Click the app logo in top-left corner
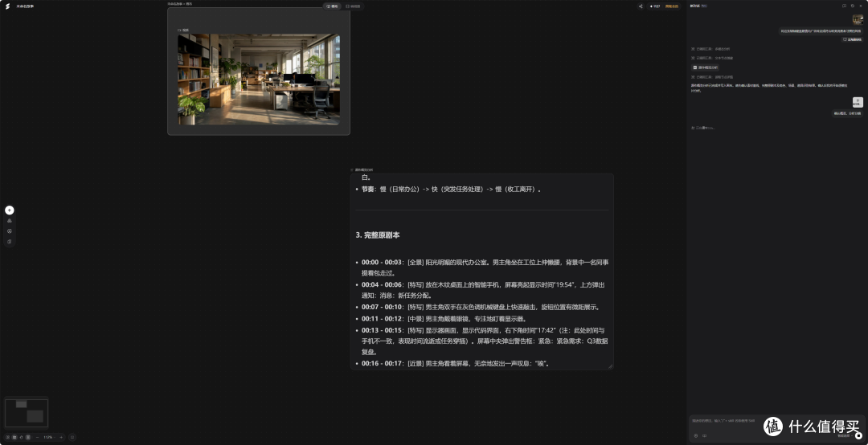This screenshot has width=868, height=445. [8, 6]
